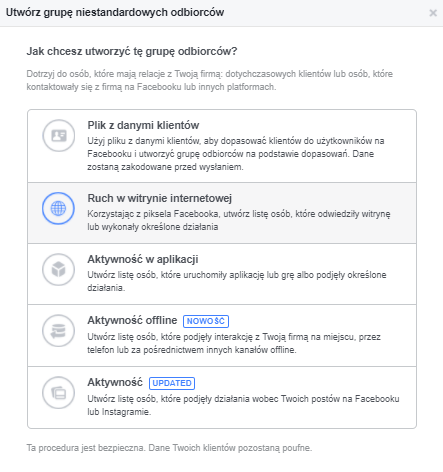The image size is (443, 472).
Task: Click the customer file description text
Action: click(x=236, y=154)
